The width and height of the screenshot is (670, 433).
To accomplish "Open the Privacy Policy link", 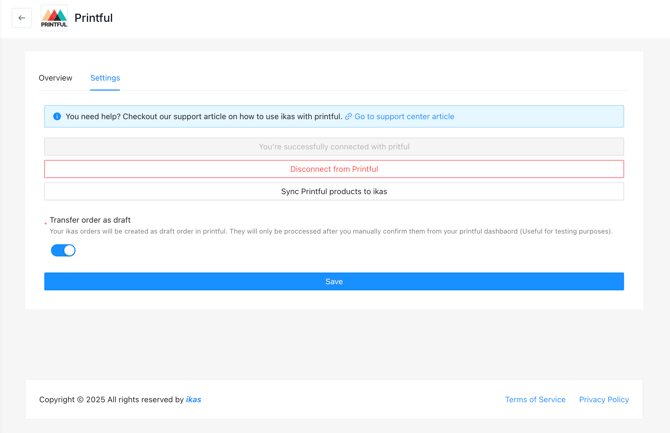I will (x=604, y=399).
